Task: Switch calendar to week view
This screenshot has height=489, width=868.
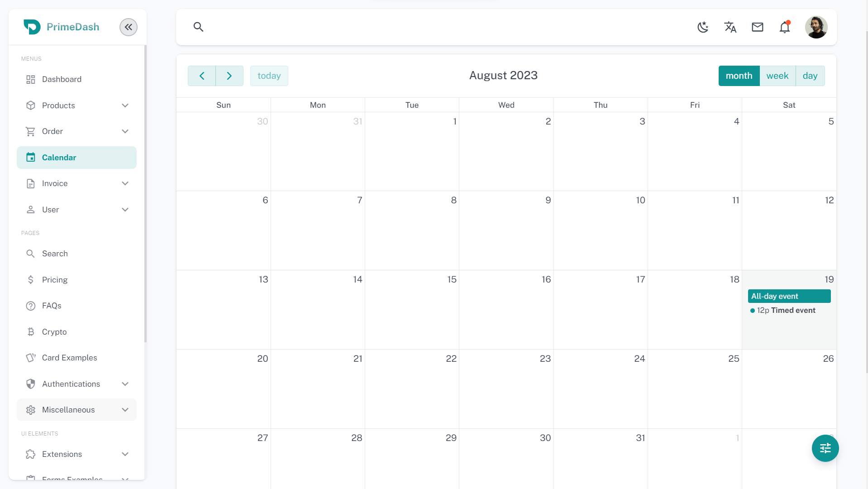Action: 777,76
